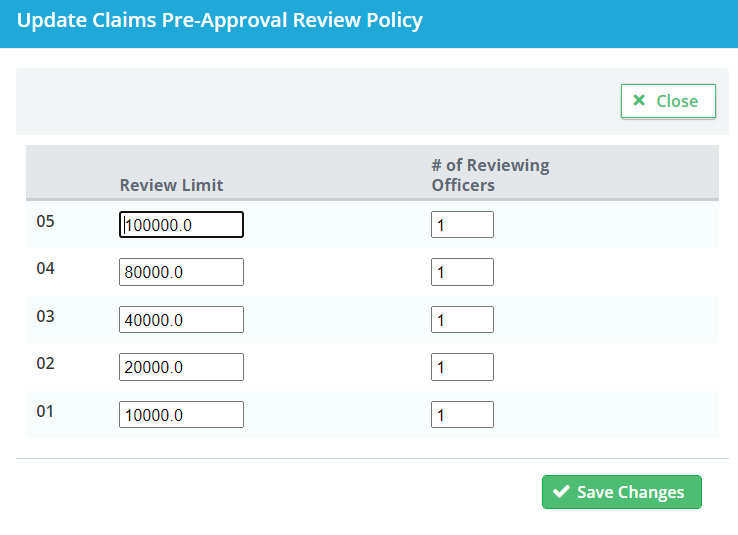The image size is (738, 535).
Task: Select the level 01 row label
Action: (x=45, y=411)
